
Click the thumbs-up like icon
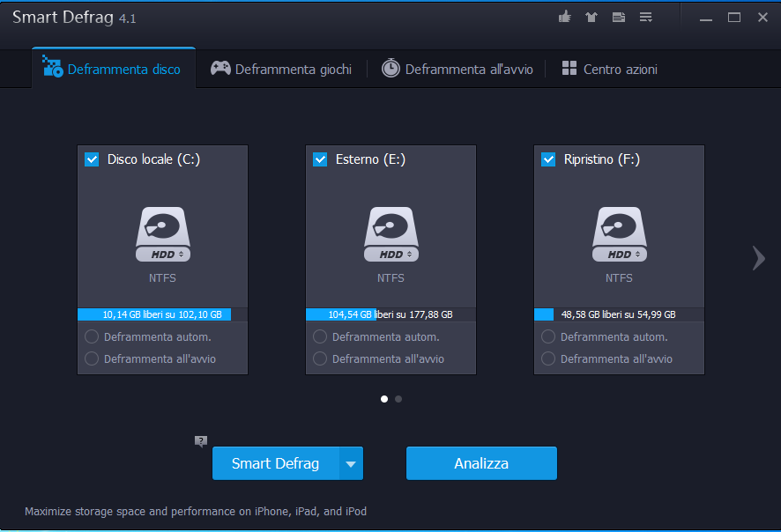tap(564, 18)
